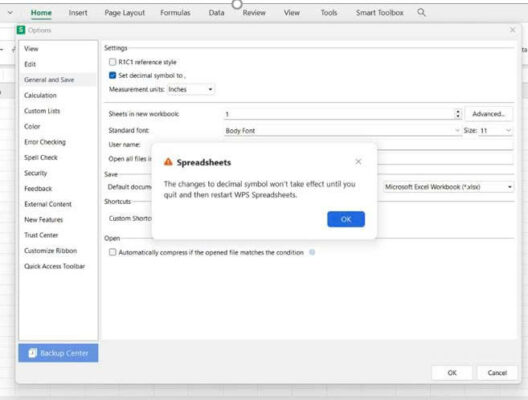Select the Data ribbon tab
The width and height of the screenshot is (528, 400).
point(216,13)
